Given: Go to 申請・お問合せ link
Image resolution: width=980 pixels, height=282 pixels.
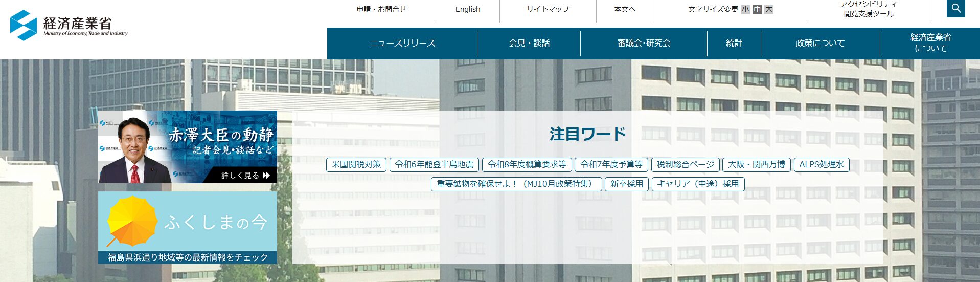Looking at the screenshot, I should pyautogui.click(x=381, y=9).
